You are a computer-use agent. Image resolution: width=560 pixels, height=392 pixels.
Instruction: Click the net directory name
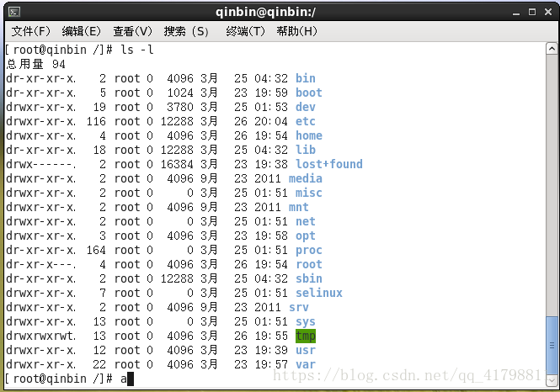coord(306,221)
